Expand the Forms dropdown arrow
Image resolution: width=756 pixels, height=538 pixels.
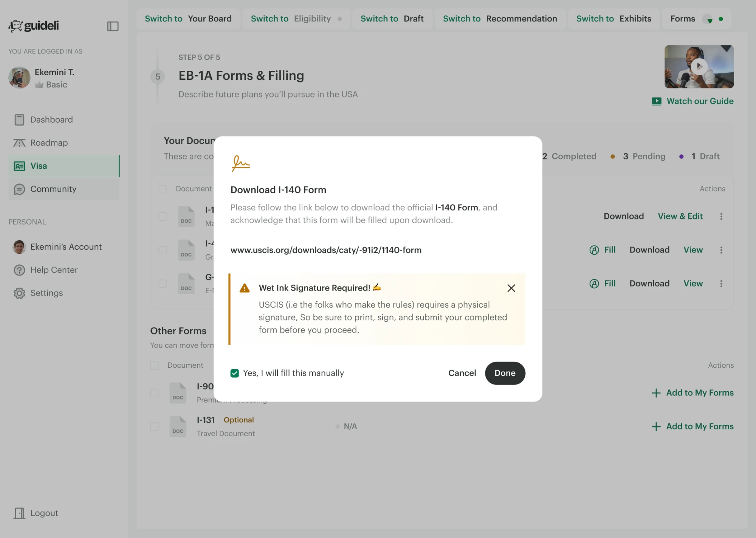(710, 20)
